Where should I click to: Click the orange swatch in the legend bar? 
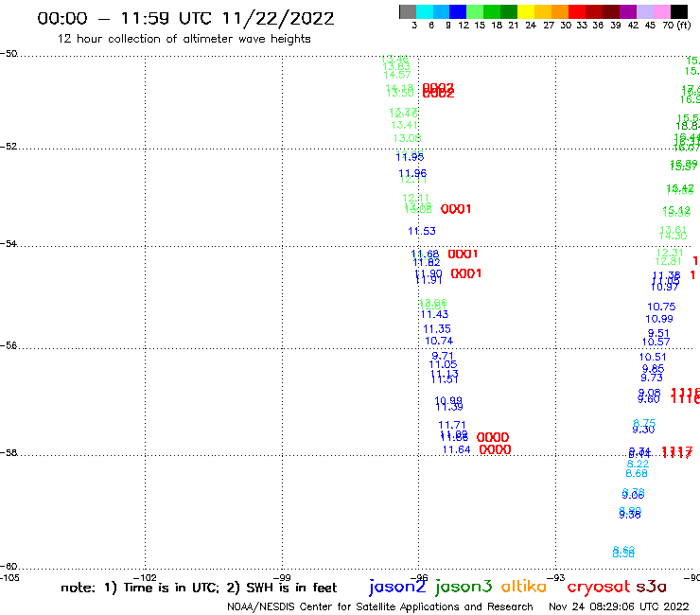560,11
